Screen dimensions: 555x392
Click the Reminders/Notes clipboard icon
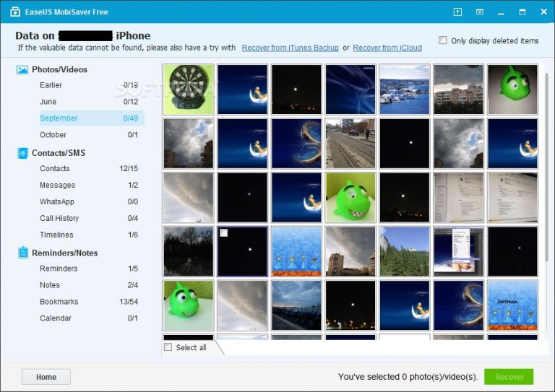point(22,253)
